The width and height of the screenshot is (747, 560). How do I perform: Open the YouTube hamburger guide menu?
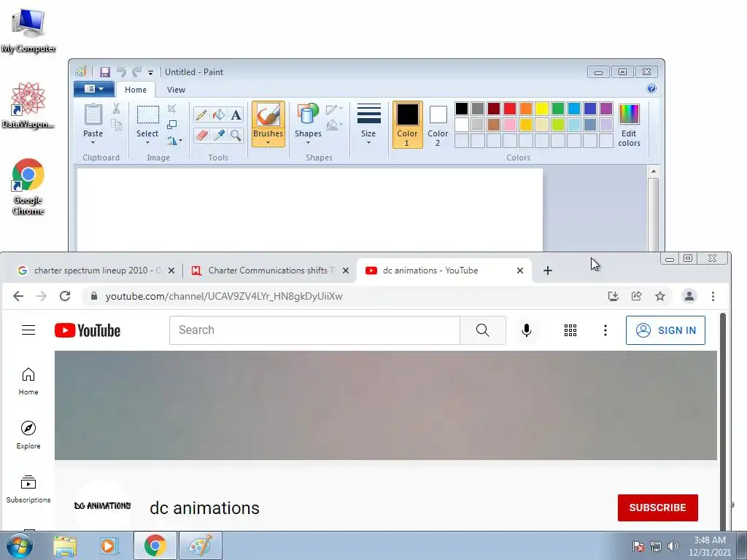coord(28,330)
